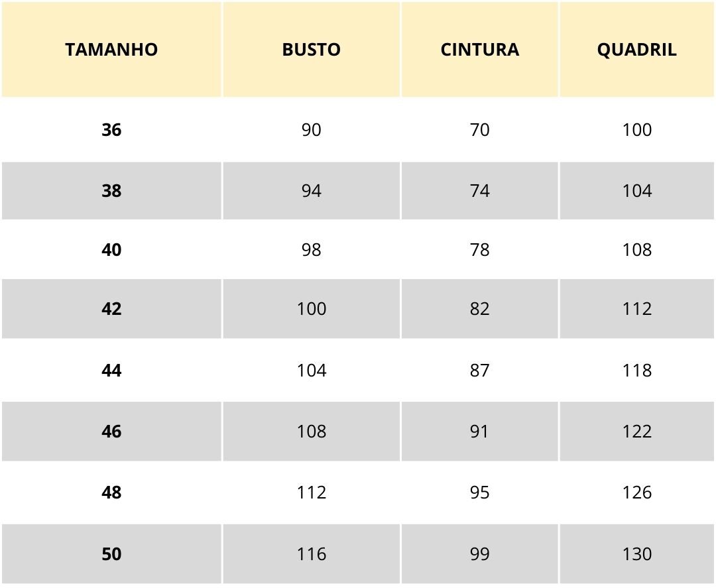
Task: Click the TAMANHO column header
Action: 111,50
